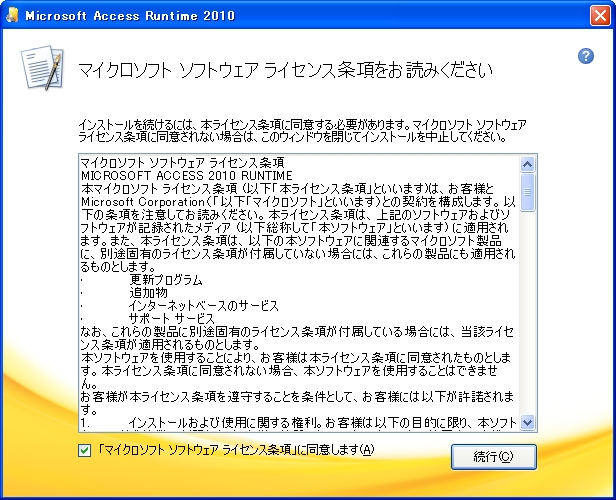Click the 更新プログラム bullet in the license
The image size is (616, 500).
166,279
